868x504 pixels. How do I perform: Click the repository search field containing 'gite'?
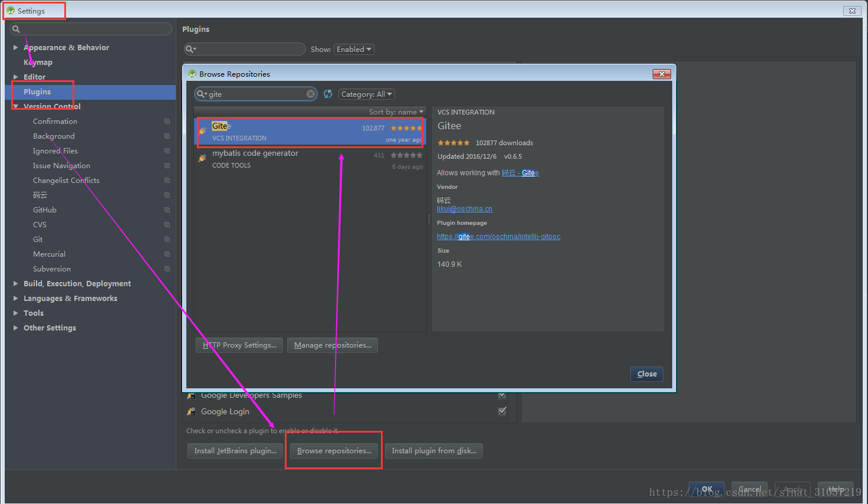pos(256,94)
